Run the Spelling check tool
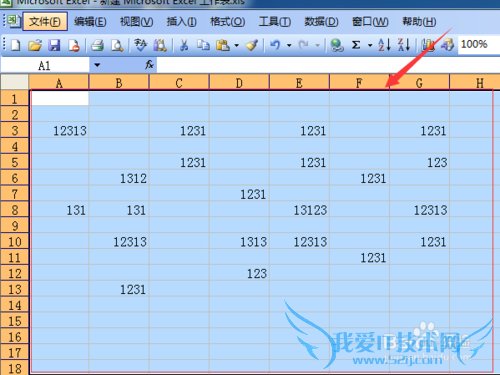This screenshot has height=375, width=500. click(x=140, y=45)
